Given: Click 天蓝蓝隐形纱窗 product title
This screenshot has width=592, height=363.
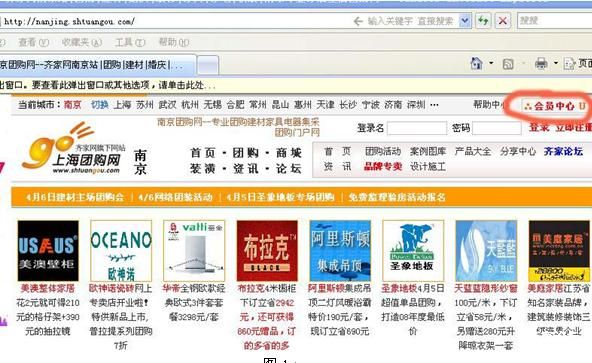Looking at the screenshot, I should click(x=486, y=289).
